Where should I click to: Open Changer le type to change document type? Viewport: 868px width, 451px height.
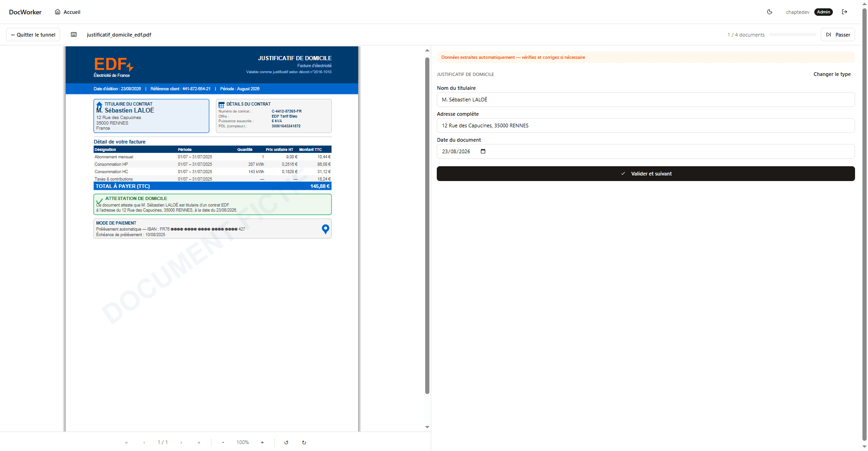click(832, 74)
